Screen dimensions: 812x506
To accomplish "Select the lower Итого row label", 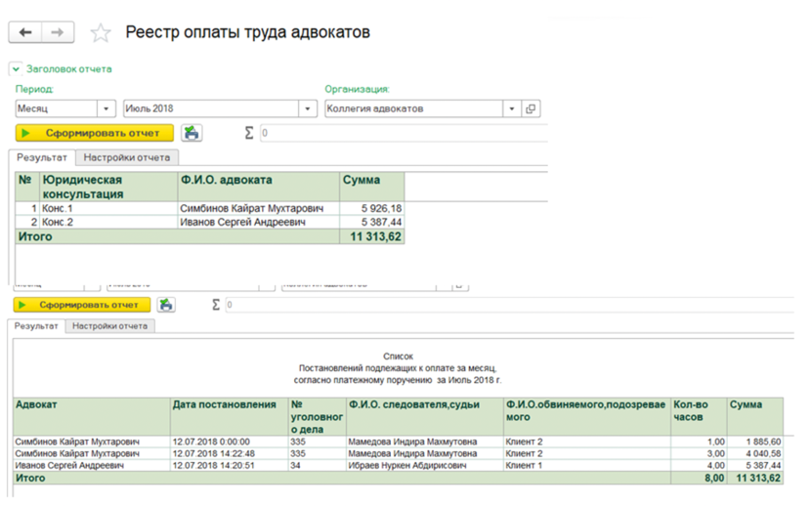I will click(30, 478).
